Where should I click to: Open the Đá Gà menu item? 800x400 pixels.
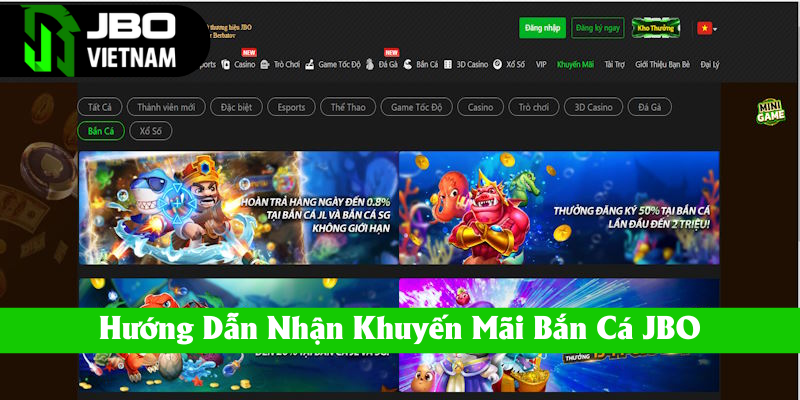tap(388, 65)
